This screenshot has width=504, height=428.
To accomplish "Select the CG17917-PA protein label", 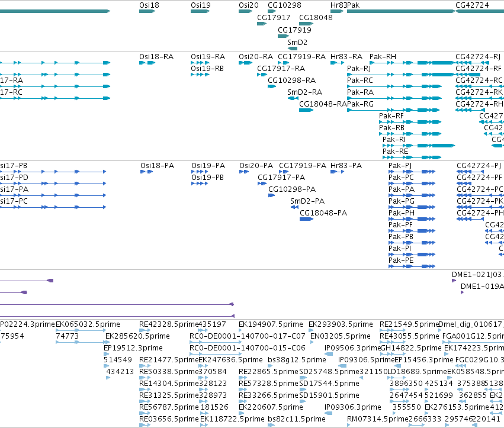I will (x=281, y=178).
